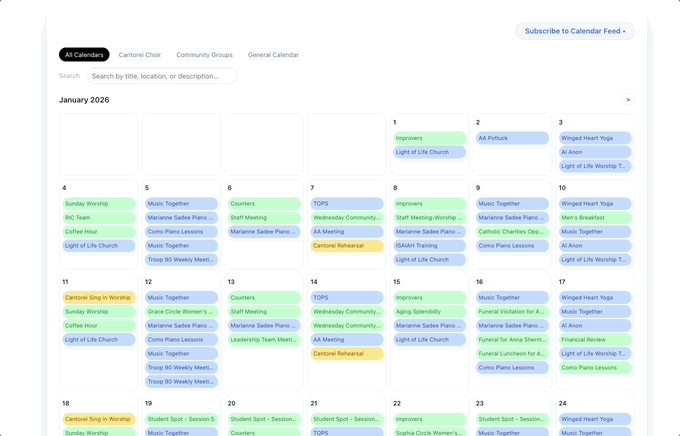Open the Grace Circle Women's event

point(181,312)
